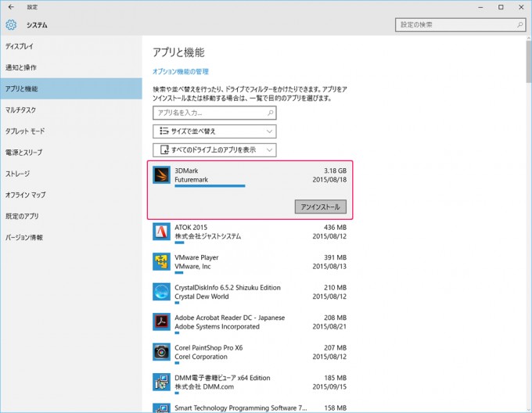
Task: Click the Smart Technology Programming Software icon
Action: point(161,408)
